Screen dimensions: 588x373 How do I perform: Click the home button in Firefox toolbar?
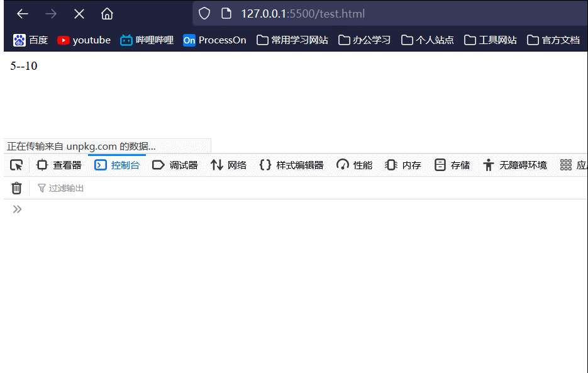(106, 13)
